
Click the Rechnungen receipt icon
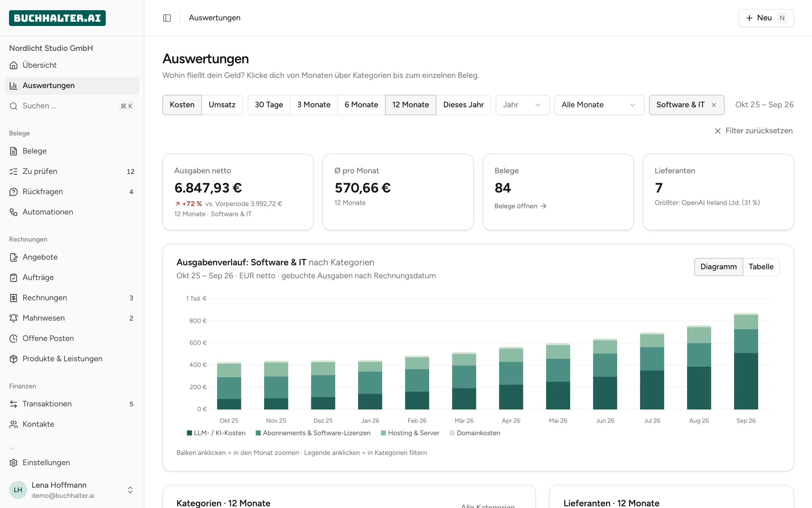[x=14, y=298]
